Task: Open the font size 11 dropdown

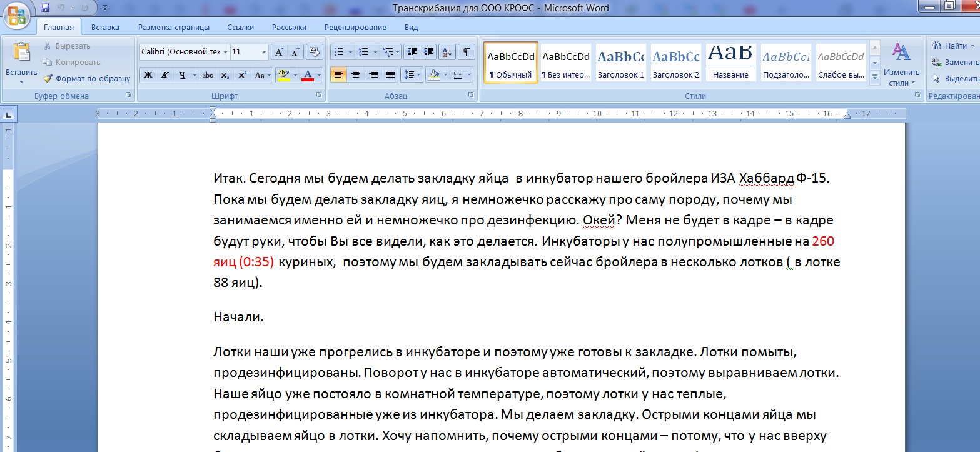Action: (264, 52)
